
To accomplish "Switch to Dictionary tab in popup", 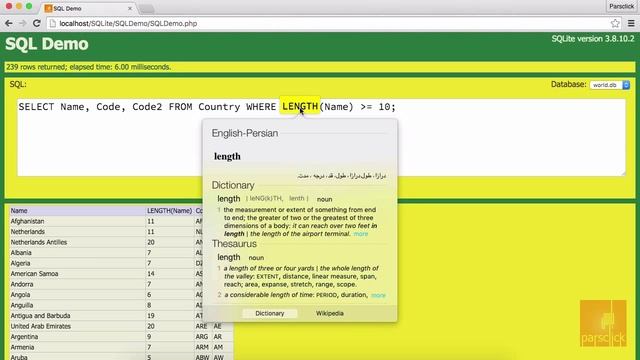I will click(269, 313).
